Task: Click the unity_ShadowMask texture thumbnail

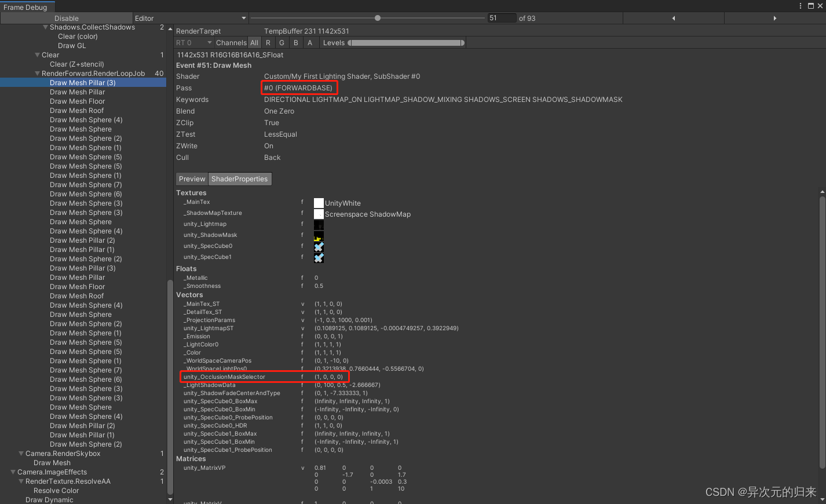Action: (319, 236)
